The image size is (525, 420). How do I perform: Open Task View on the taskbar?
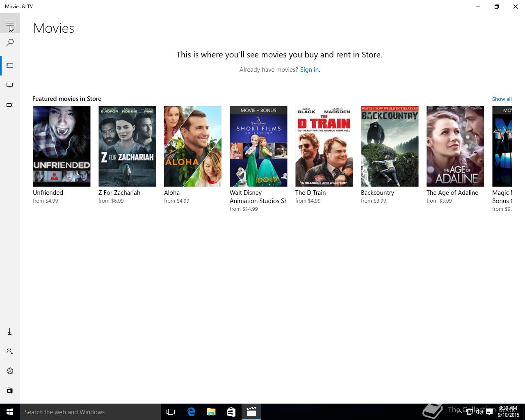tap(171, 412)
